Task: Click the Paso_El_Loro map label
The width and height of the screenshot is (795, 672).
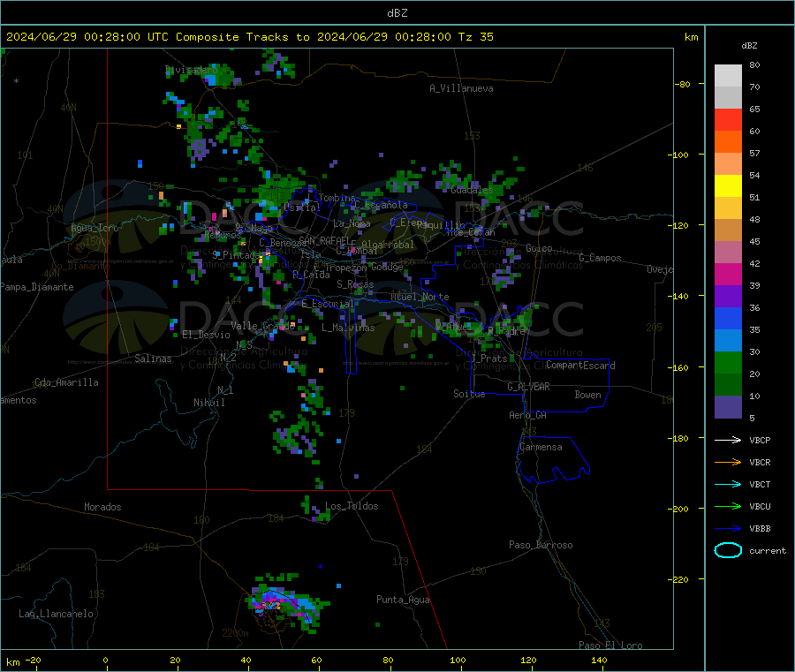Action: pyautogui.click(x=610, y=646)
